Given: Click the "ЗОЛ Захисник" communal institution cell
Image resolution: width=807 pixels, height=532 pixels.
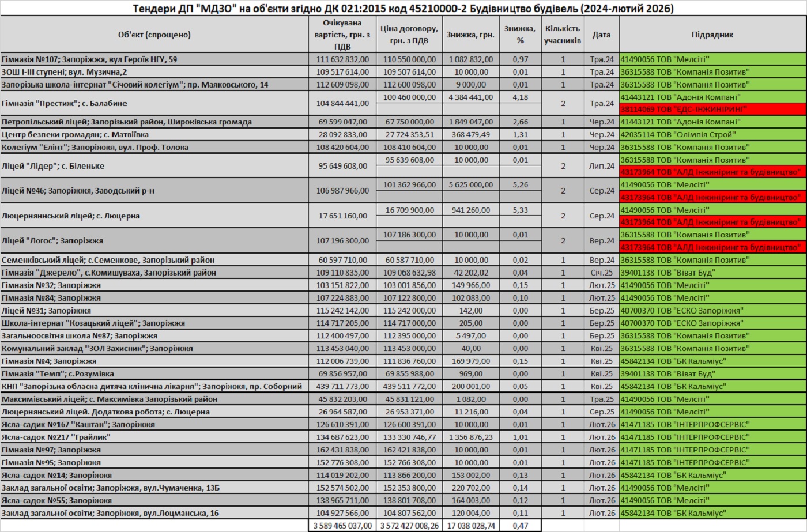Looking at the screenshot, I should [x=154, y=349].
